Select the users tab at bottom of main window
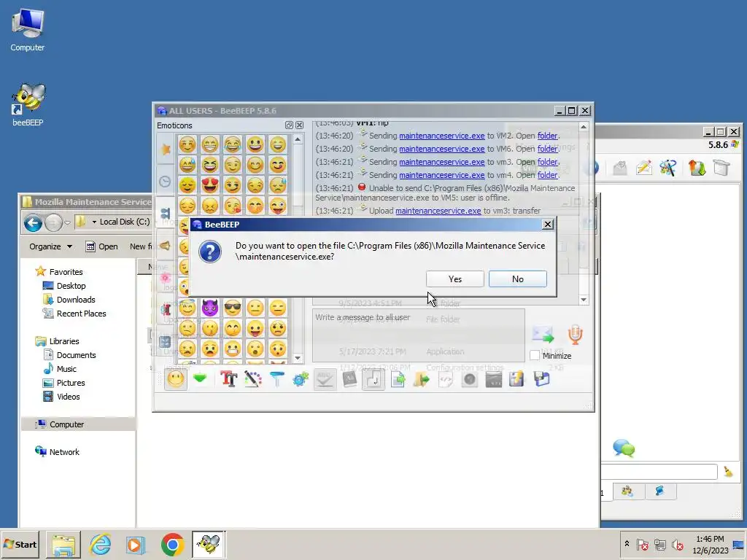The width and height of the screenshot is (747, 560). tap(627, 491)
